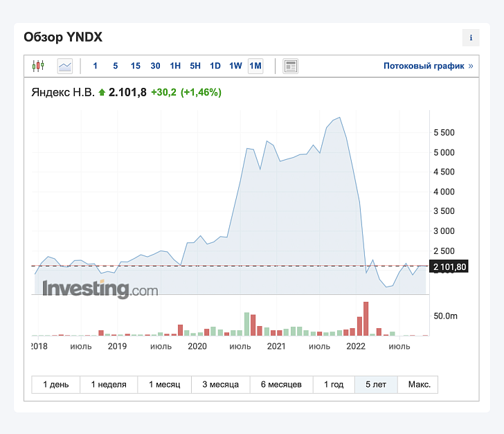The image size is (504, 434).
Task: Click the Investing.com watermark logo
Action: pos(100,289)
